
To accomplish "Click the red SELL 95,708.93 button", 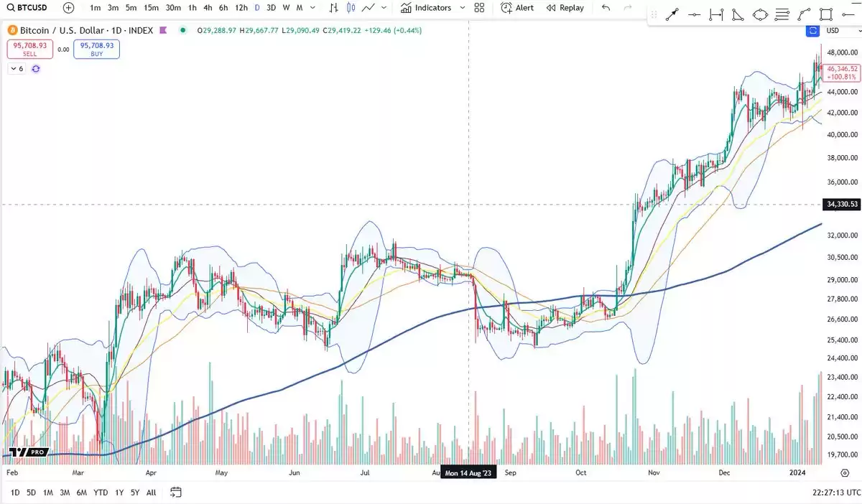I will click(x=29, y=49).
